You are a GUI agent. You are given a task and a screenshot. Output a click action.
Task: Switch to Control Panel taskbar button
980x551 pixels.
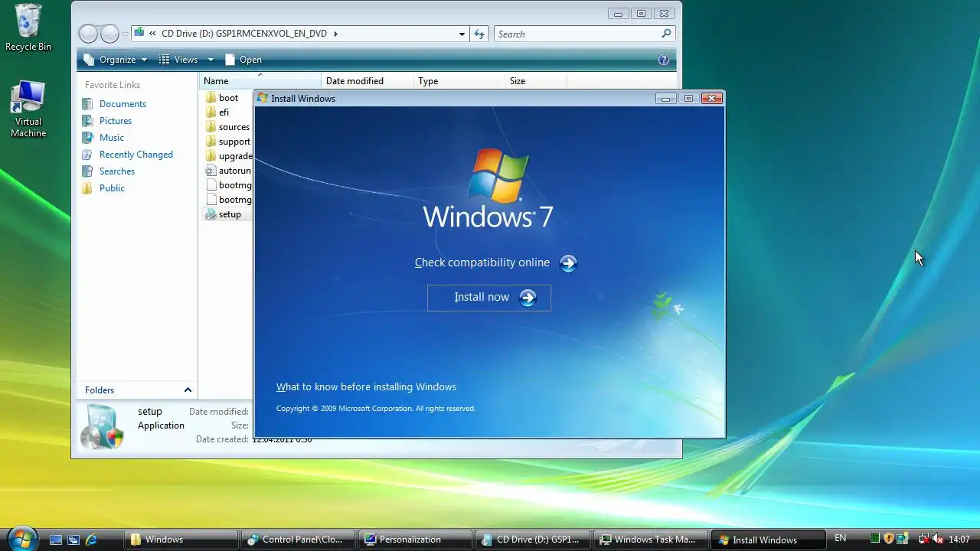(297, 540)
